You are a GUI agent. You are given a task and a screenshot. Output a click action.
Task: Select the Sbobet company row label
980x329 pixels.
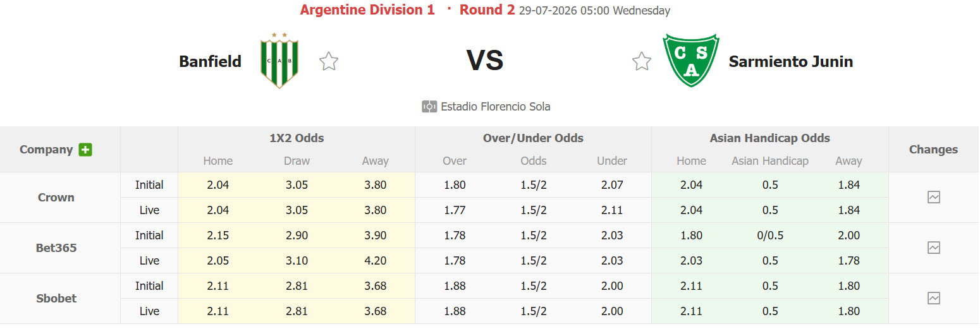click(56, 298)
